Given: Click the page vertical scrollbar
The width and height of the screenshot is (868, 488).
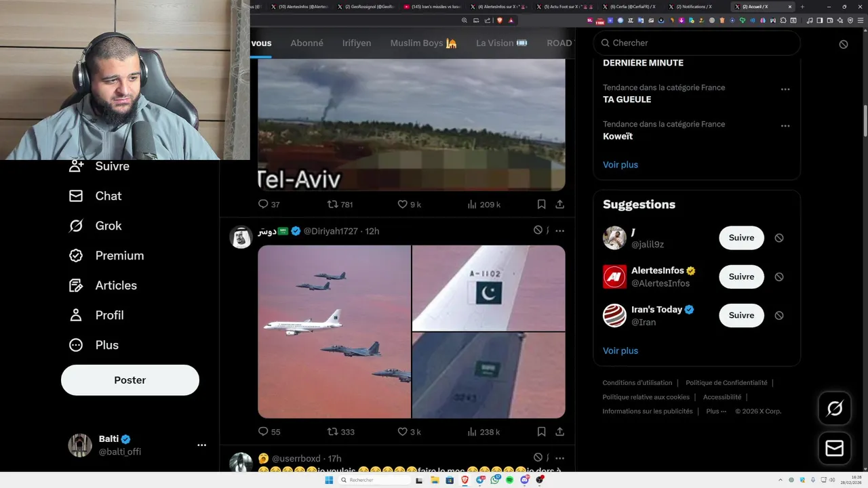Looking at the screenshot, I should click(x=865, y=122).
